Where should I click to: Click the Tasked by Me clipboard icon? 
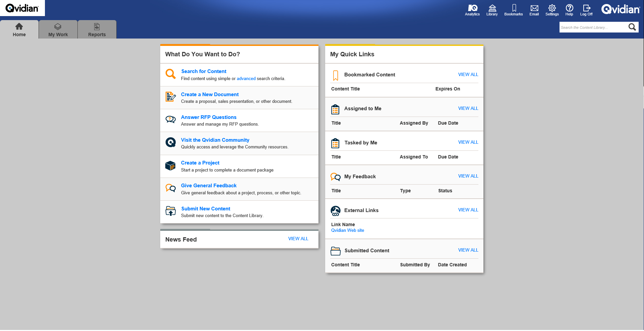pyautogui.click(x=335, y=143)
